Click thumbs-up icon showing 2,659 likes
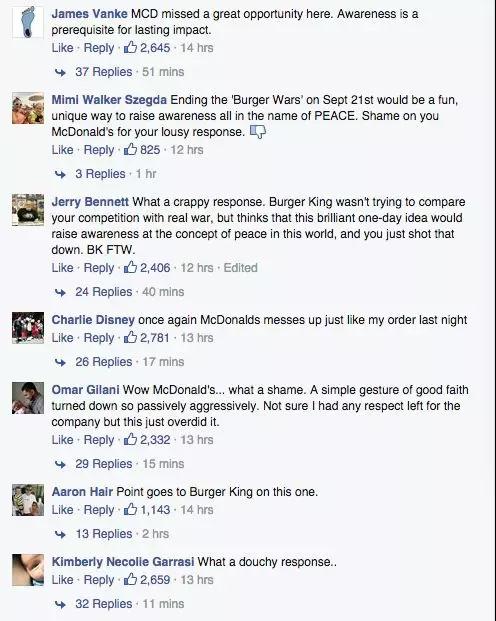This screenshot has width=496, height=621. coord(130,579)
